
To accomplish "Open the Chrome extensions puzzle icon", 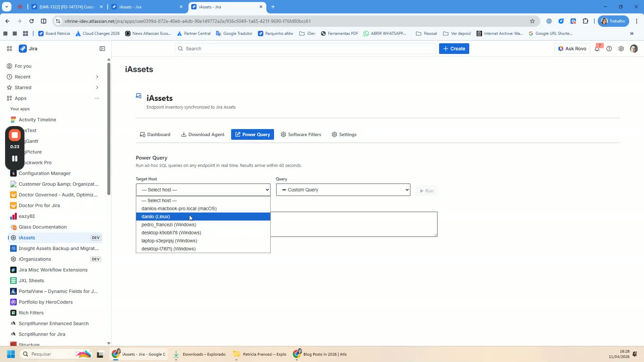I will click(586, 21).
